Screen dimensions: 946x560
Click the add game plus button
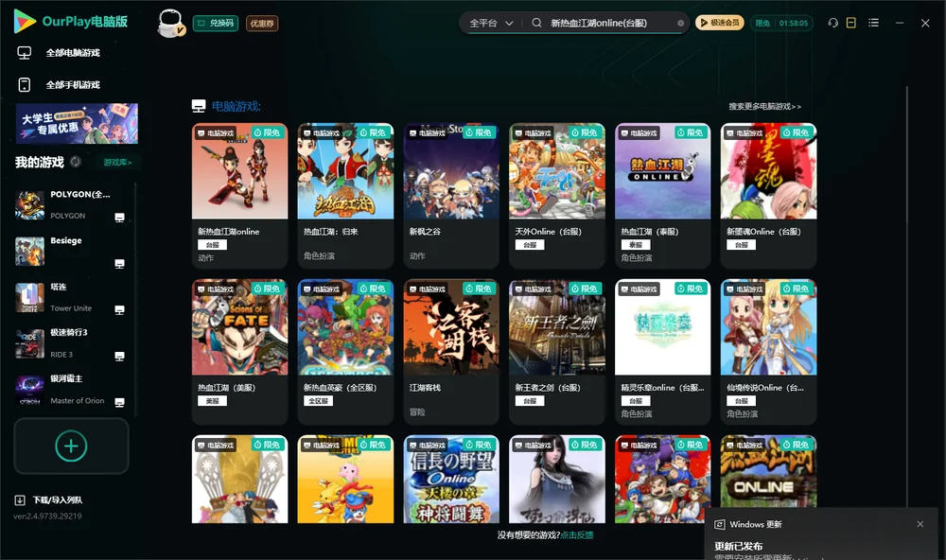click(x=71, y=446)
